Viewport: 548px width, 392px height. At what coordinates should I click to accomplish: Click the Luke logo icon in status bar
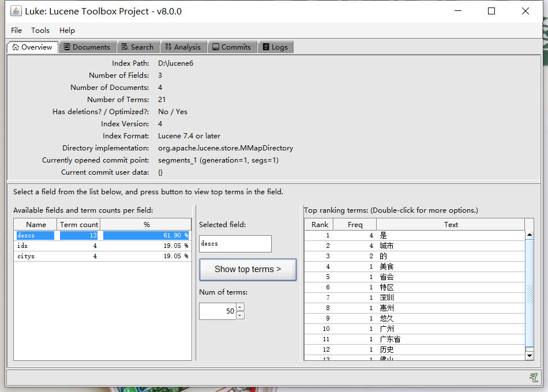click(x=534, y=378)
